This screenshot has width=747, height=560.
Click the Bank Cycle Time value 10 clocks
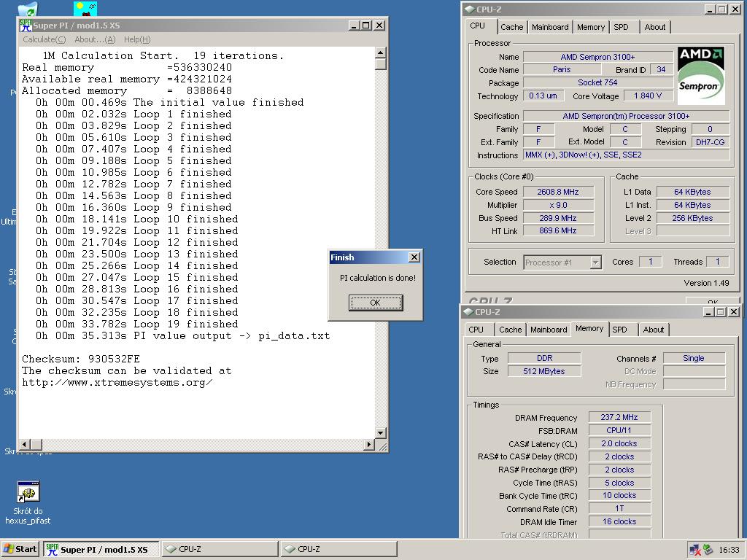(619, 495)
